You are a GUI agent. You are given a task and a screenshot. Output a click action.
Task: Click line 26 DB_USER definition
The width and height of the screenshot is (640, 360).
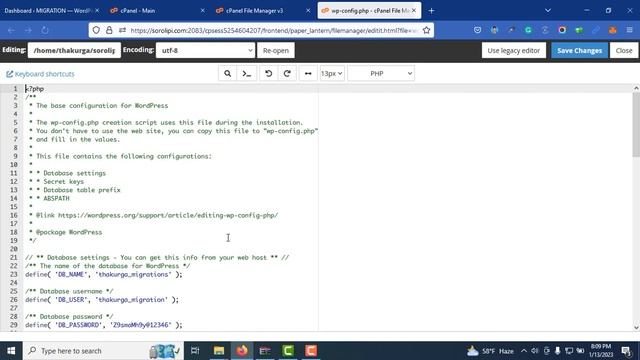102,300
